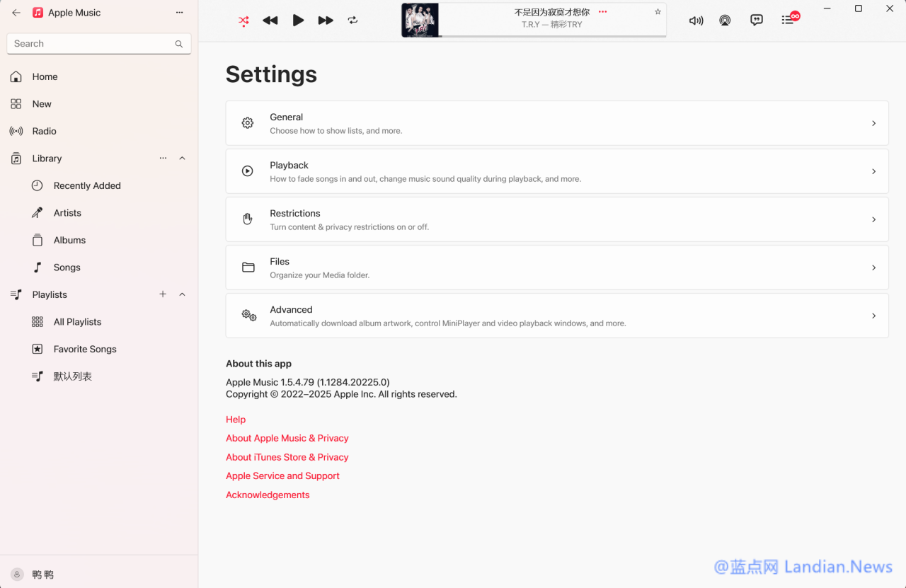Click the Restrictions hand icon
The image size is (906, 588).
[248, 219]
